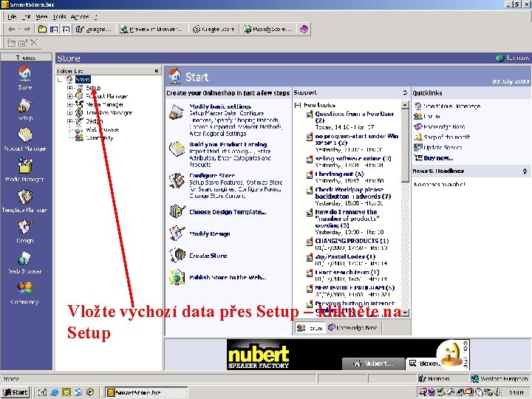Click Create Store in the top toolbar
The image size is (532, 399).
pos(214,29)
